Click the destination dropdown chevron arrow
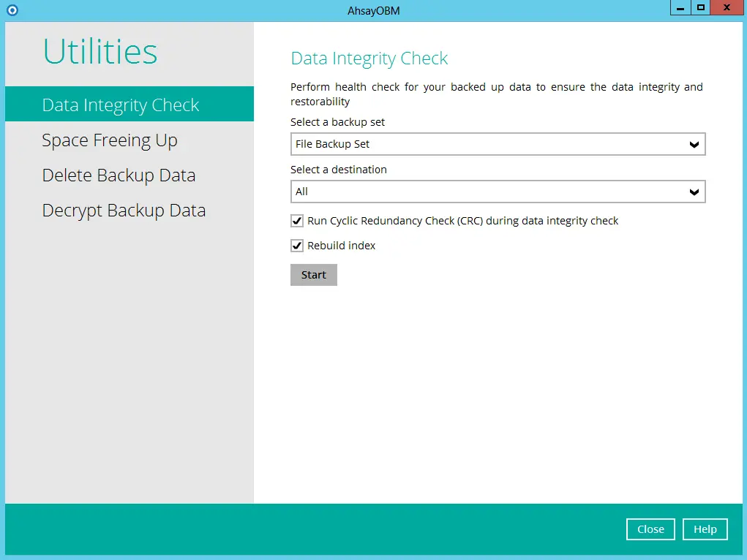Image resolution: width=747 pixels, height=560 pixels. [x=694, y=192]
